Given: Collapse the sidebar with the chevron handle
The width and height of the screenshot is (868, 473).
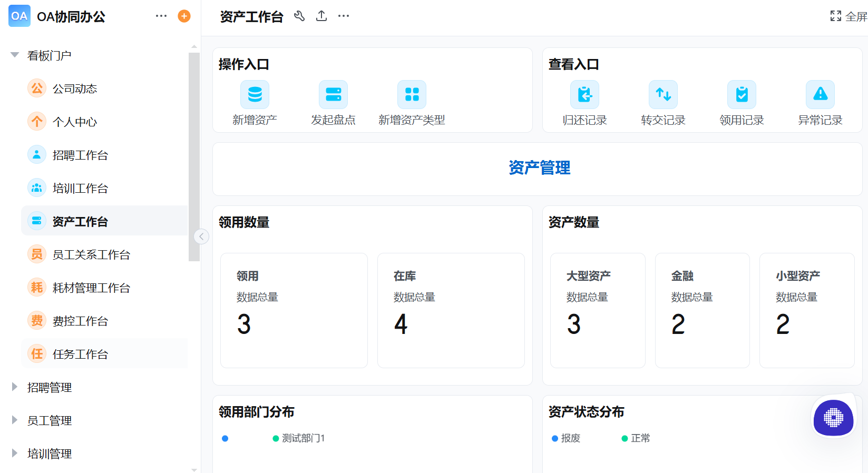Looking at the screenshot, I should tap(201, 236).
